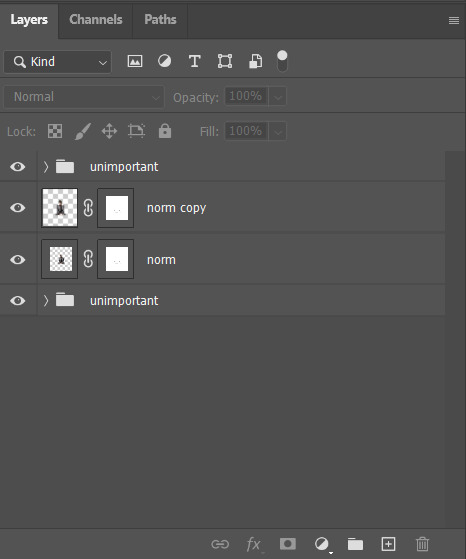Select the norm copy layer mask thumbnail

pyautogui.click(x=116, y=208)
